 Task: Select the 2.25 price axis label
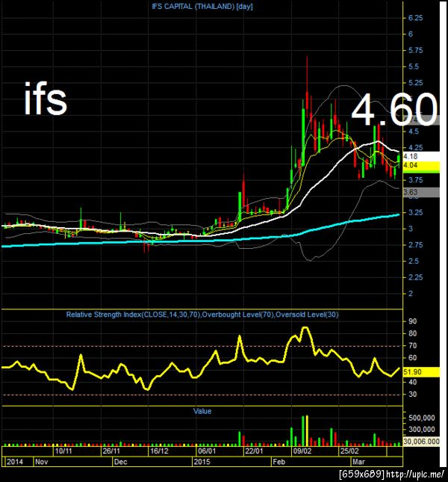(x=415, y=277)
